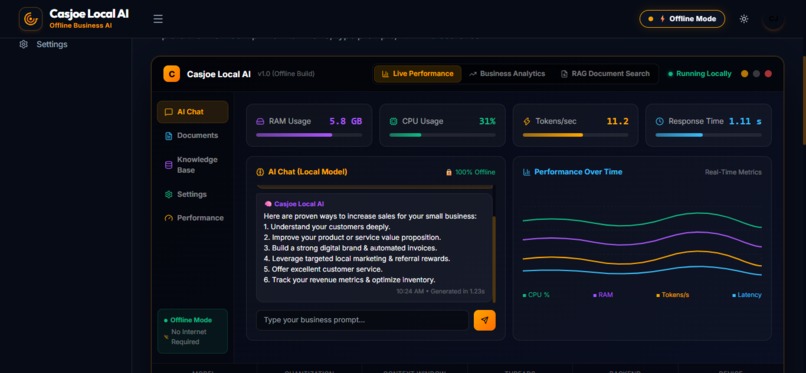Image resolution: width=806 pixels, height=373 pixels.
Task: Click the v1.0 (Offline Build) label
Action: pyautogui.click(x=286, y=73)
